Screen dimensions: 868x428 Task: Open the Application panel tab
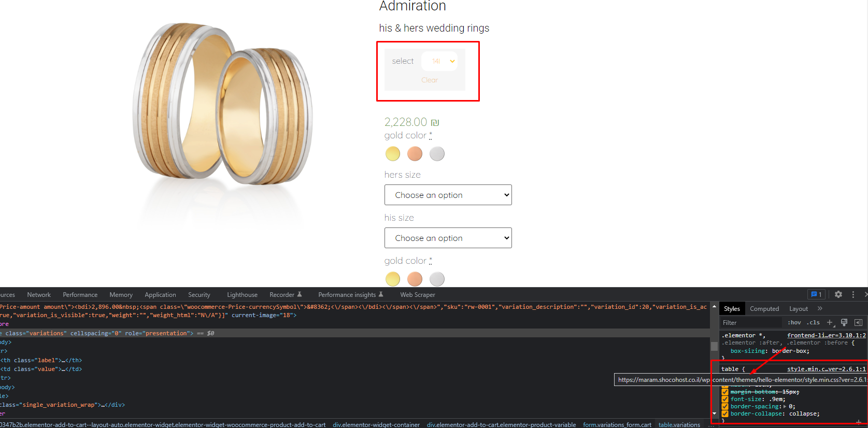(x=160, y=294)
